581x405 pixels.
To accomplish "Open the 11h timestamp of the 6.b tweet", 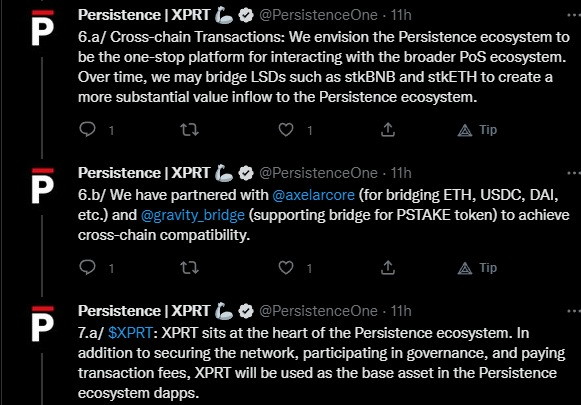I will point(401,173).
